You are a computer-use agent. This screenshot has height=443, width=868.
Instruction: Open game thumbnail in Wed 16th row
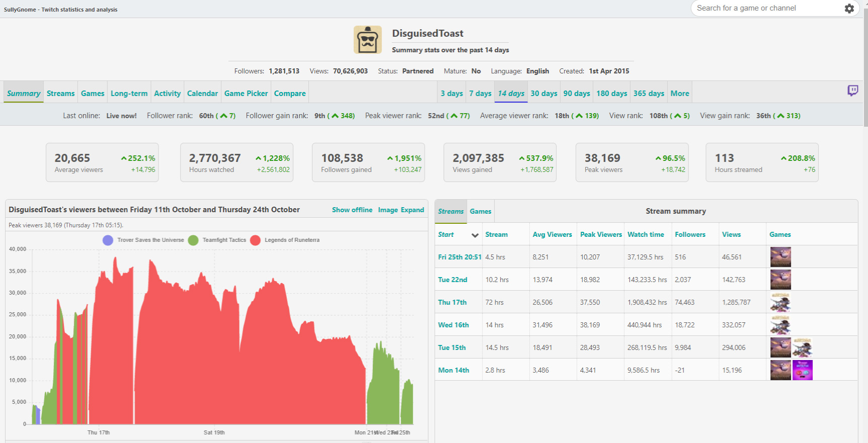pos(780,325)
